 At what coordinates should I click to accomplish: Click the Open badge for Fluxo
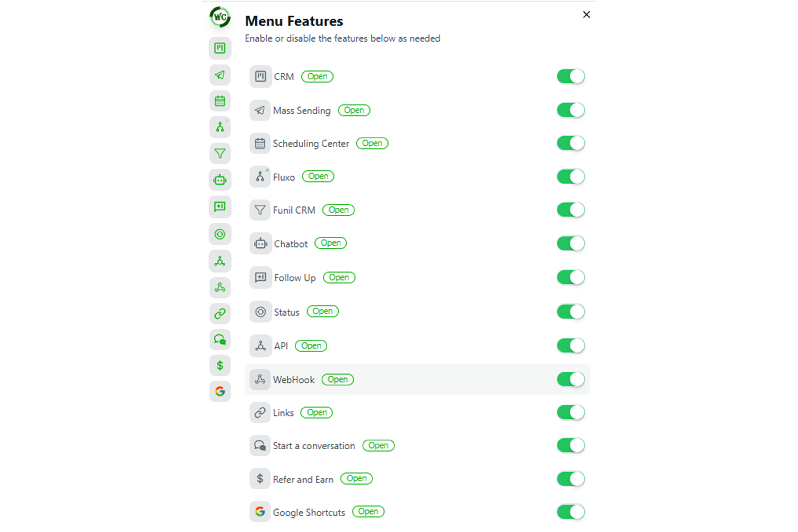318,176
